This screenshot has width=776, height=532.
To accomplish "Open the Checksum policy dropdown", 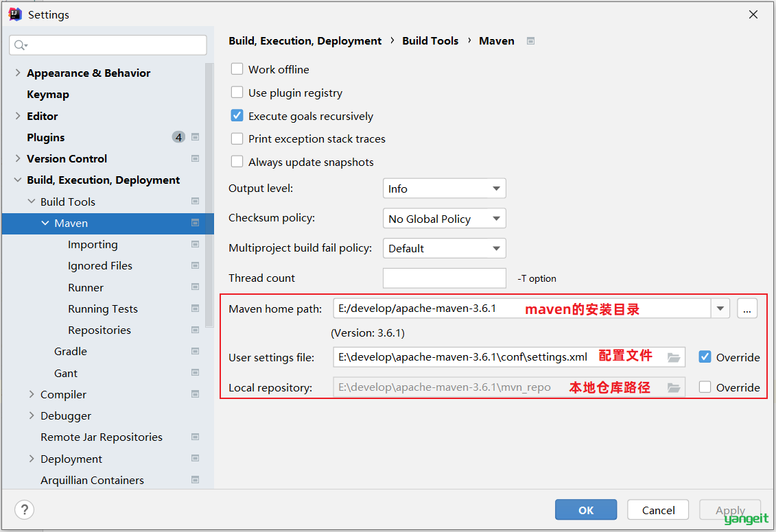I will [445, 219].
